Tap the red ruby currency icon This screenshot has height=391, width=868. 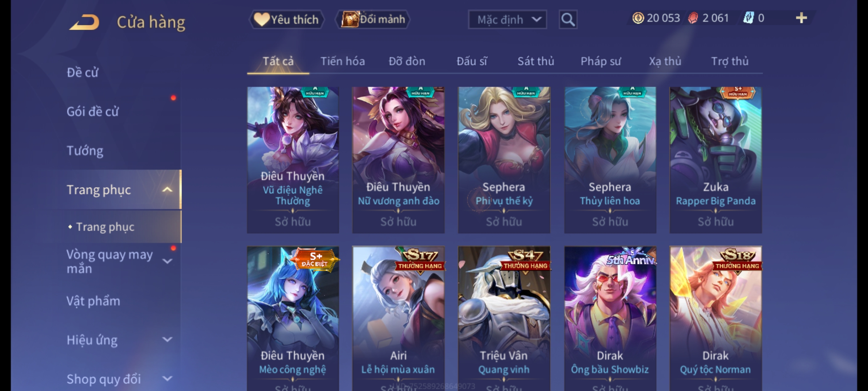pyautogui.click(x=693, y=18)
